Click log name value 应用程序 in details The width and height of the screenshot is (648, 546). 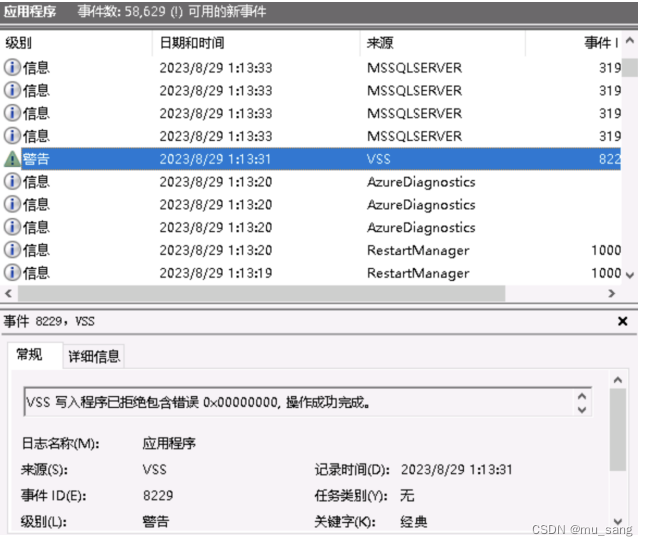click(x=169, y=443)
